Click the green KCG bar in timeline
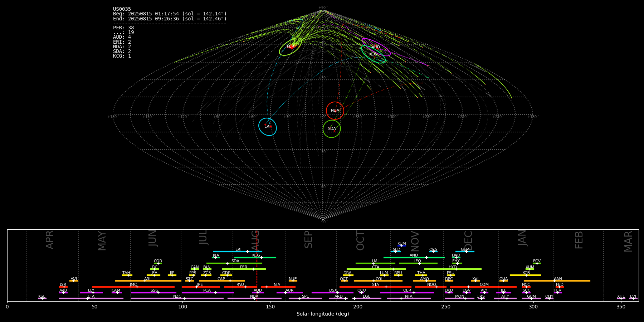The image size is (644, 322). (x=255, y=257)
